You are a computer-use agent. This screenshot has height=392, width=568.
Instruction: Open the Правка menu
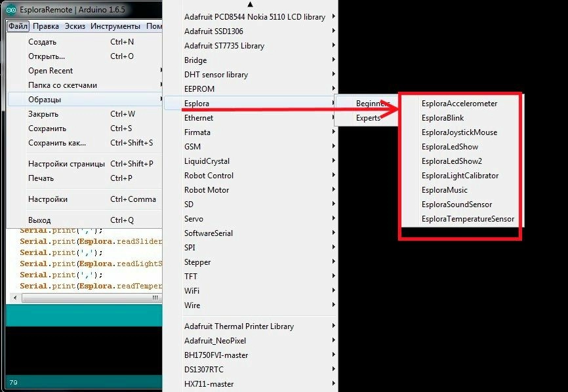(x=46, y=26)
